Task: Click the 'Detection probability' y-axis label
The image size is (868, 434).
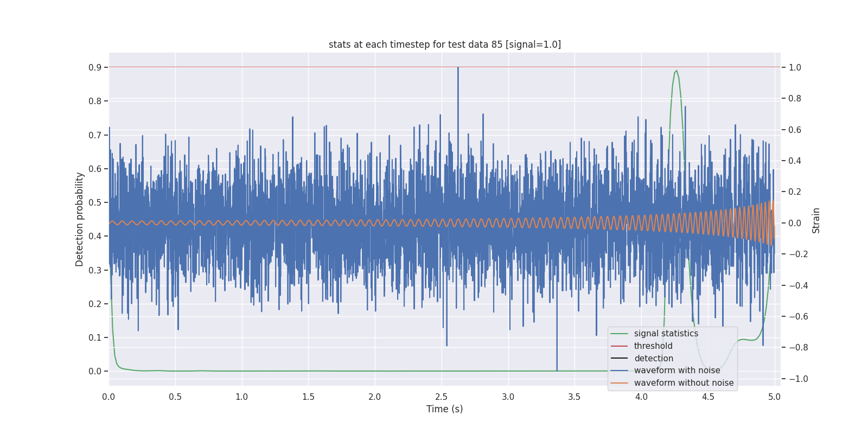Action: (80, 219)
